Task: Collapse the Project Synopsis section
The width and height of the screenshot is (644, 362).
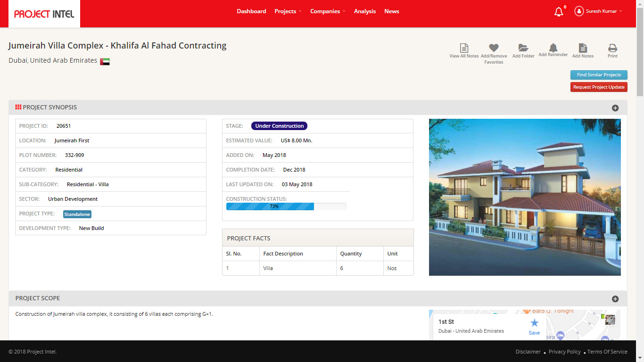Action: tap(615, 108)
